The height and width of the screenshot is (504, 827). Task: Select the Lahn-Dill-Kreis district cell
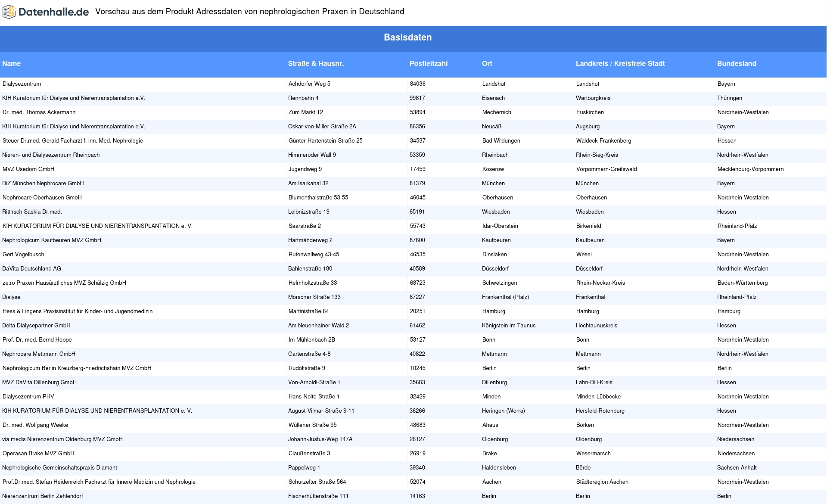coord(594,383)
